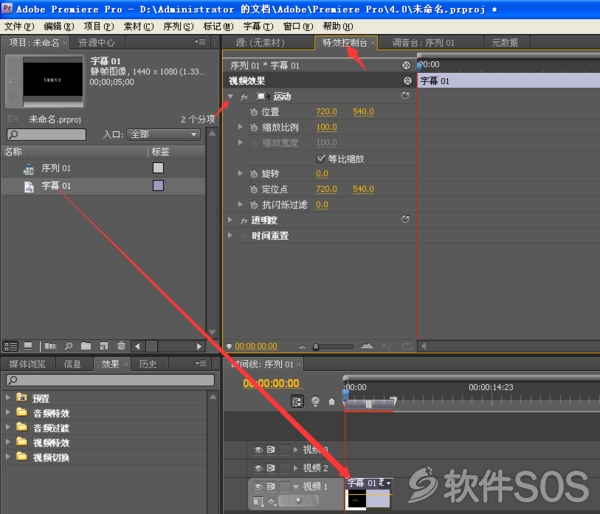Expand the 时间重置 effect

(x=230, y=235)
